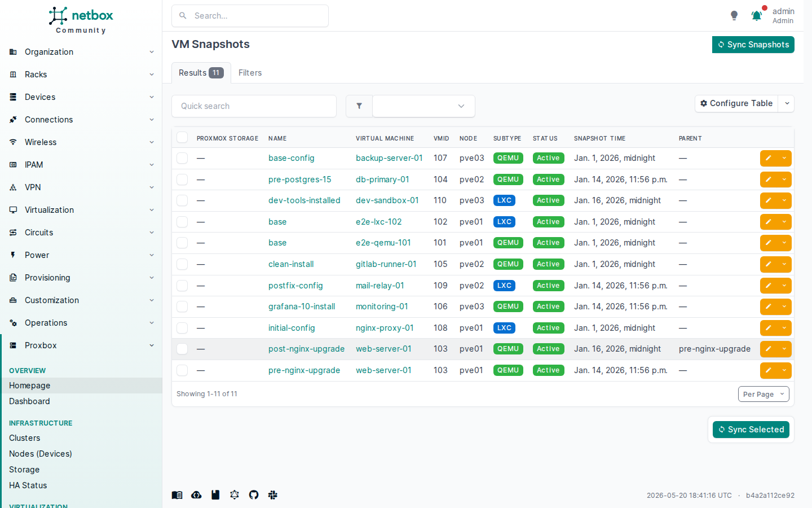Click the pre-nginx-upgrade parent cell text
812x508 pixels.
tap(714, 349)
